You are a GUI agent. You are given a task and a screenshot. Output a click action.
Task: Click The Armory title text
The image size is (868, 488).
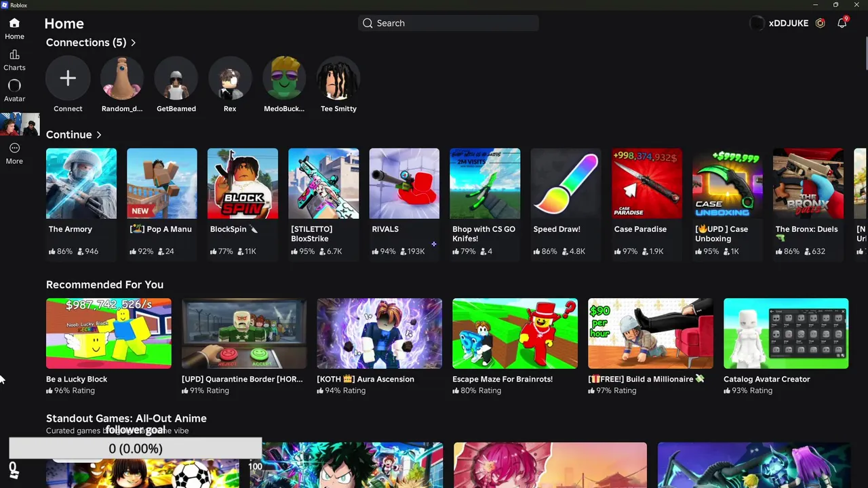point(71,229)
